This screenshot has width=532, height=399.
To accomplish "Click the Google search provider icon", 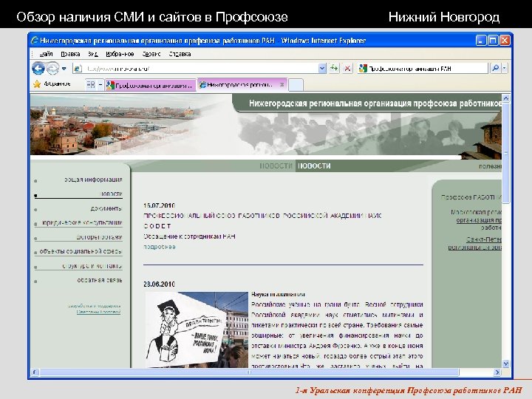I will click(x=363, y=69).
